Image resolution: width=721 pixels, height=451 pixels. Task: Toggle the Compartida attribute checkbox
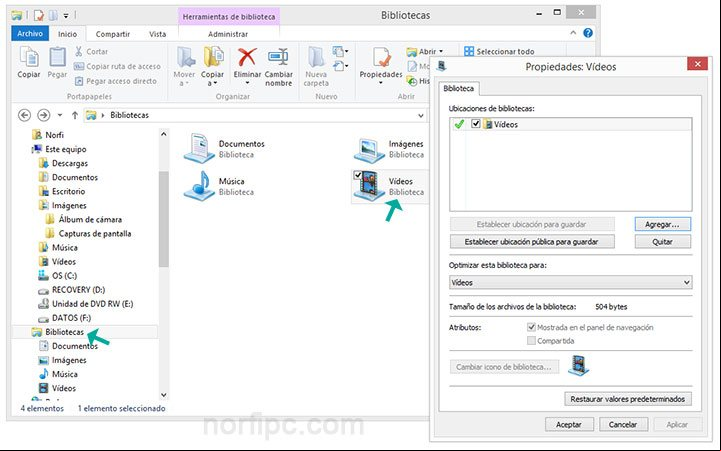532,341
